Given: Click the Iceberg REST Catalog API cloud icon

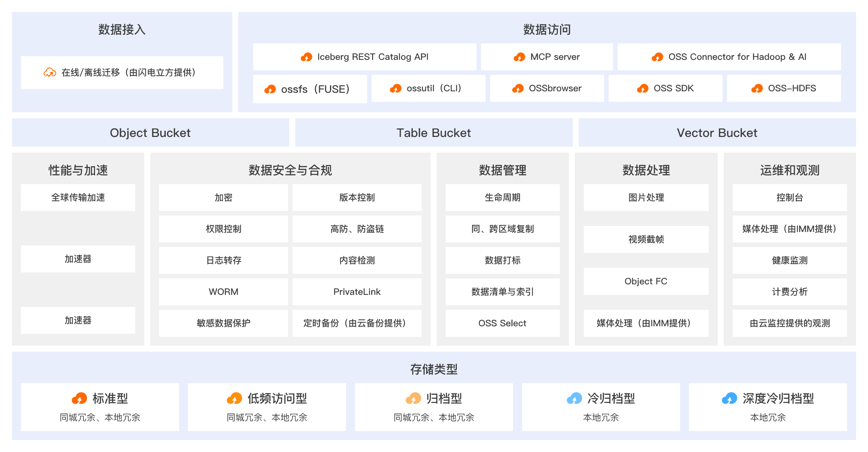Looking at the screenshot, I should (x=306, y=57).
